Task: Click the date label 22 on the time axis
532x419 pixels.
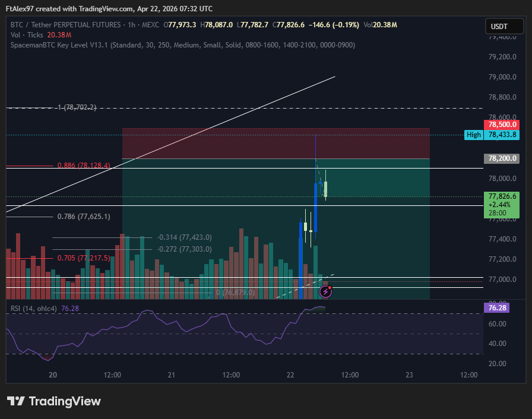Action: tap(290, 375)
